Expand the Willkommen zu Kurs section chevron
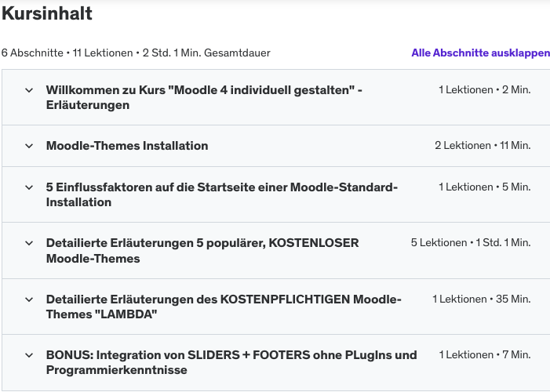Image resolution: width=550 pixels, height=392 pixels. 29,90
